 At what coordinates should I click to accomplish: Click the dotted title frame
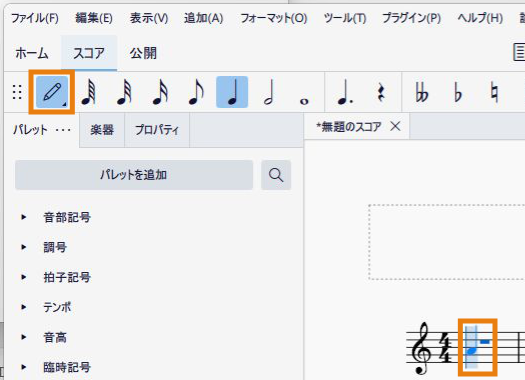[x=447, y=242]
